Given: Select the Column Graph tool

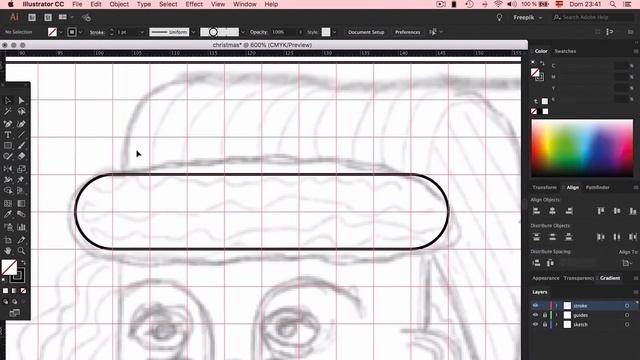Looking at the screenshot, I should coord(21,227).
